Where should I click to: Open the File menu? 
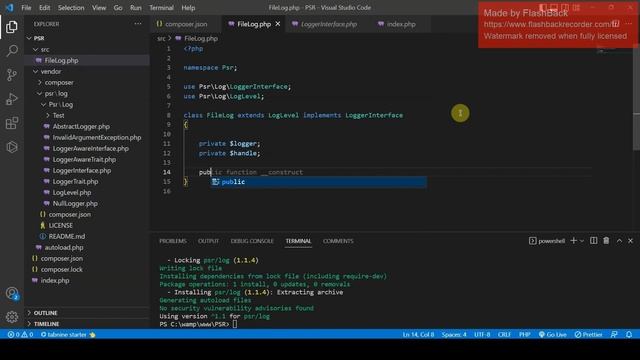pos(26,8)
